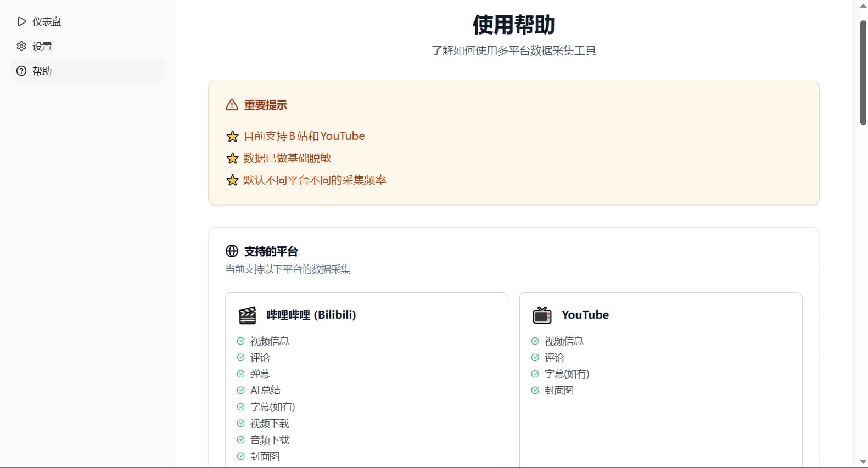Click the checkmark next to Bilibili 弹幕
The width and height of the screenshot is (868, 468).
coord(240,374)
